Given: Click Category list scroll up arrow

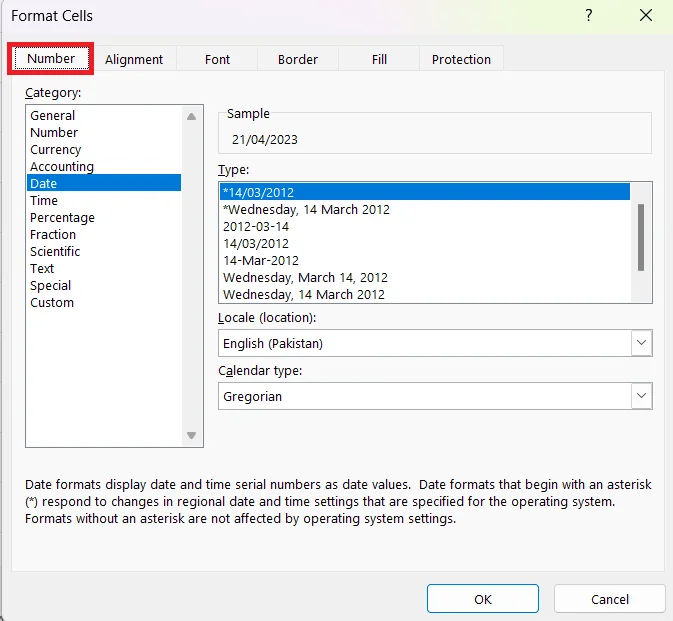Looking at the screenshot, I should point(191,116).
